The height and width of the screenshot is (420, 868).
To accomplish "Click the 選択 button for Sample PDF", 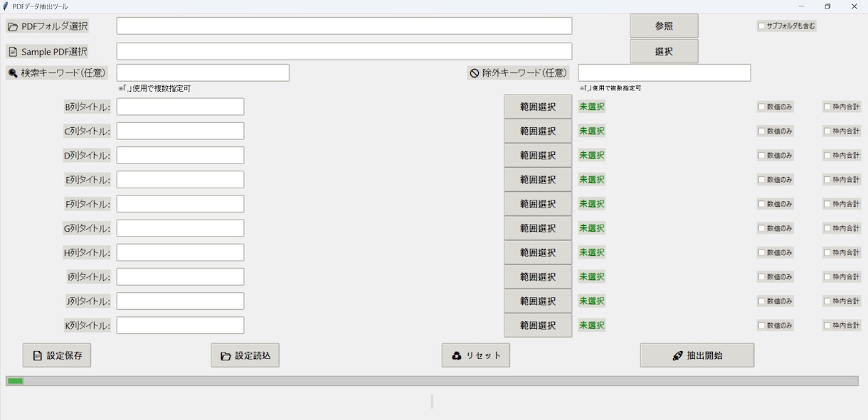I will pos(664,52).
